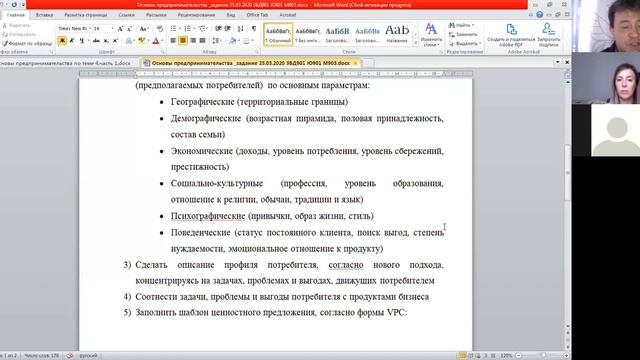Click spell check icon in status bar
640x360 pixels.
70,356
